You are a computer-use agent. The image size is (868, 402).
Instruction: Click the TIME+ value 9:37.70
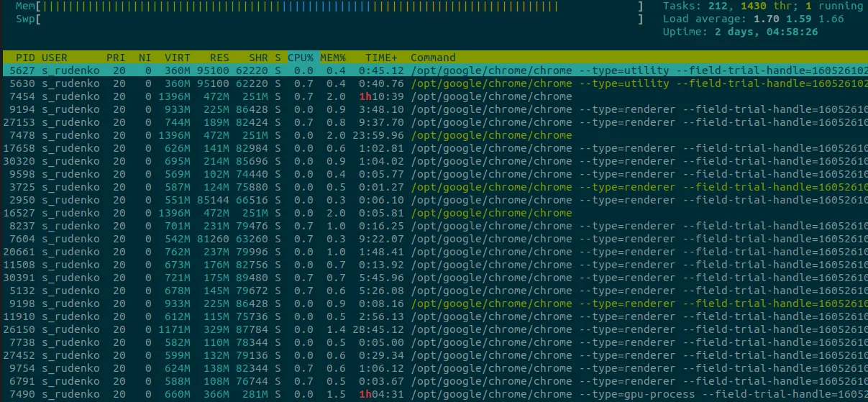click(381, 122)
